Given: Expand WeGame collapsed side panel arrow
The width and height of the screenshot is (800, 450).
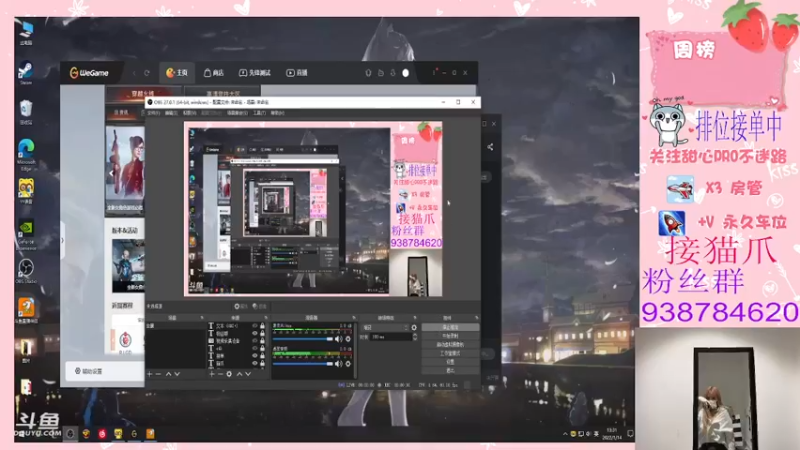Looking at the screenshot, I should point(62,240).
